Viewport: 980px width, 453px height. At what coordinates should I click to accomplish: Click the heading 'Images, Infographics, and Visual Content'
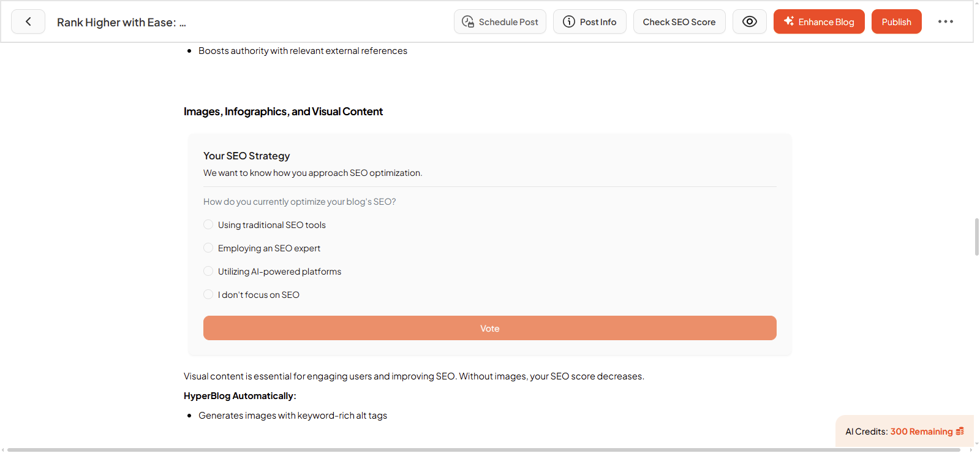[x=283, y=112]
